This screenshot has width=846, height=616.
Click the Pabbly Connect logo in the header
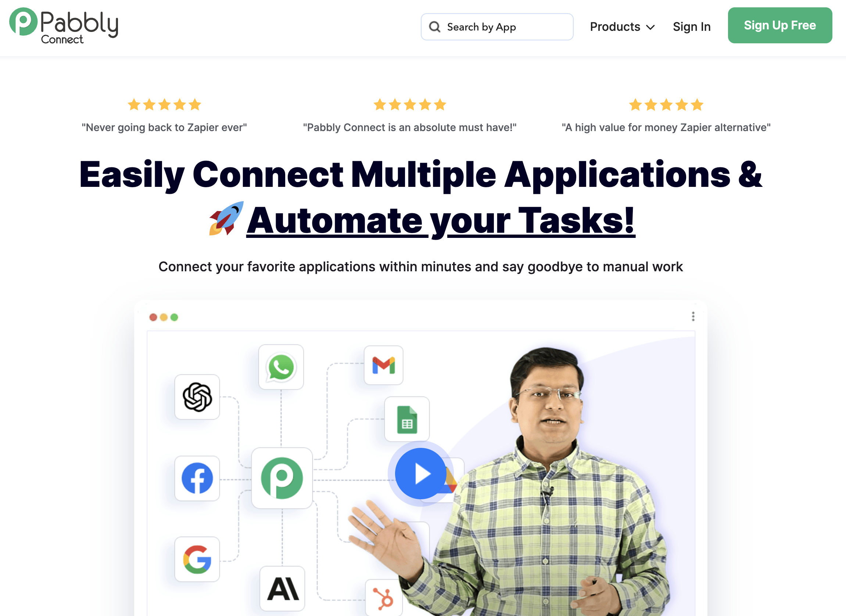64,26
